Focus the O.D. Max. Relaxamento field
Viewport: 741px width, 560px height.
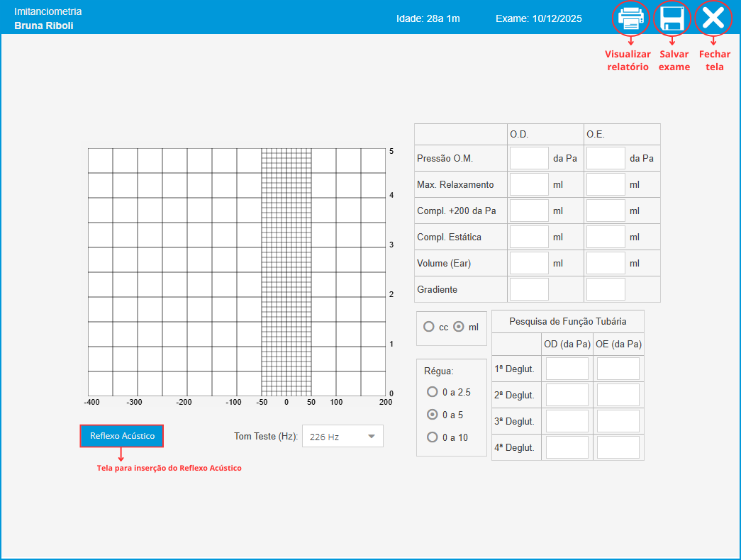[x=529, y=184]
